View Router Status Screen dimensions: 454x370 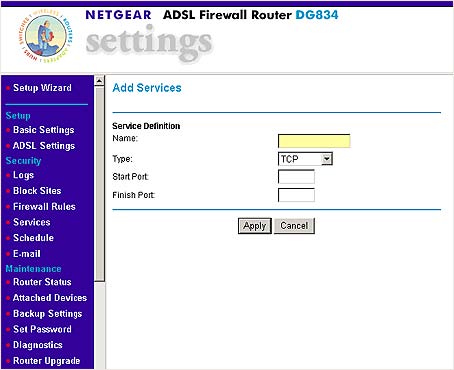coord(42,282)
